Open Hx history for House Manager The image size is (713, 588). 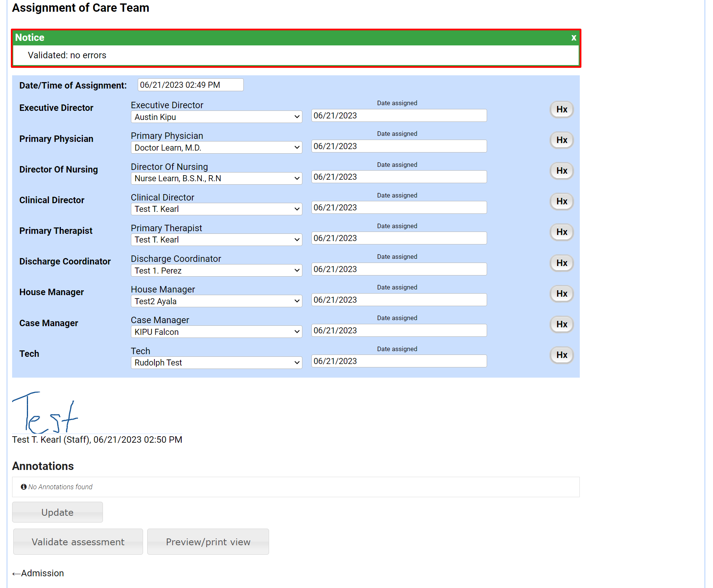tap(561, 294)
